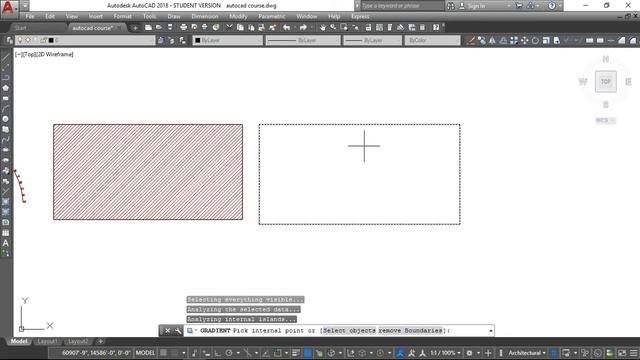This screenshot has height=360, width=640.
Task: Toggle annotation visibility icon in status bar
Action: pyautogui.click(x=400, y=353)
